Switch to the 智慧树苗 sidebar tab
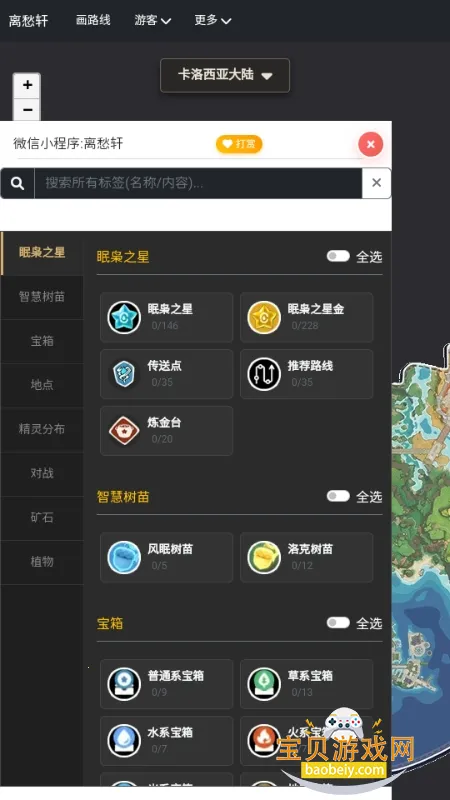Image resolution: width=450 pixels, height=800 pixels. (x=42, y=297)
